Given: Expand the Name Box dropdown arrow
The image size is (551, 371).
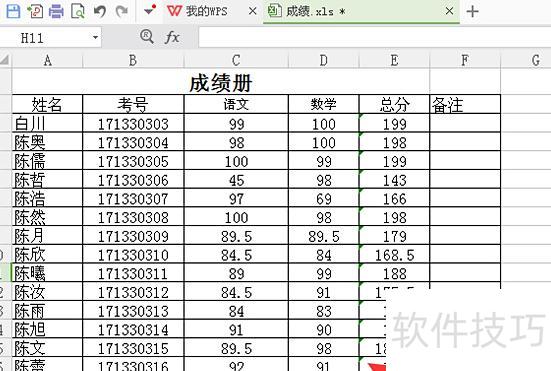Looking at the screenshot, I should pos(95,37).
